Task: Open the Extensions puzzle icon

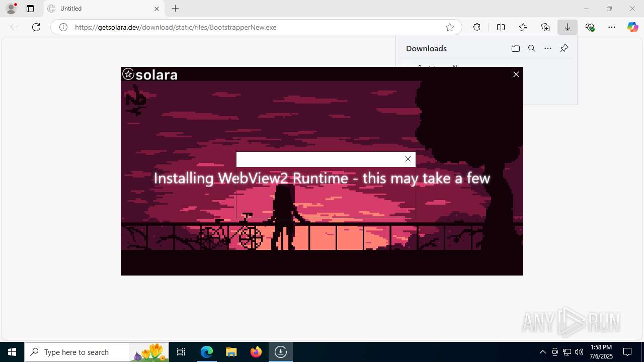Action: 476,27
